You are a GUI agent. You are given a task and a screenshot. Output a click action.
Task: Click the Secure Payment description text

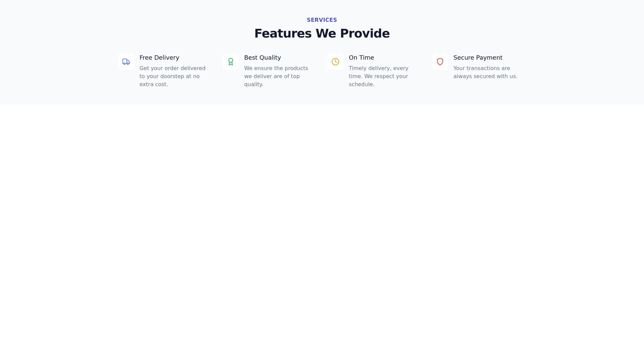tap(485, 72)
